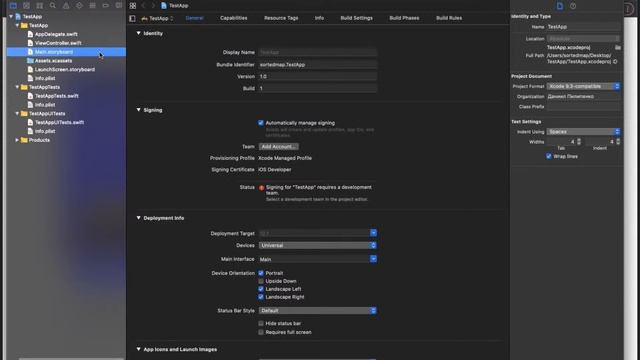This screenshot has height=360, width=640.
Task: Open the Devices Universal dropdown
Action: (x=318, y=245)
